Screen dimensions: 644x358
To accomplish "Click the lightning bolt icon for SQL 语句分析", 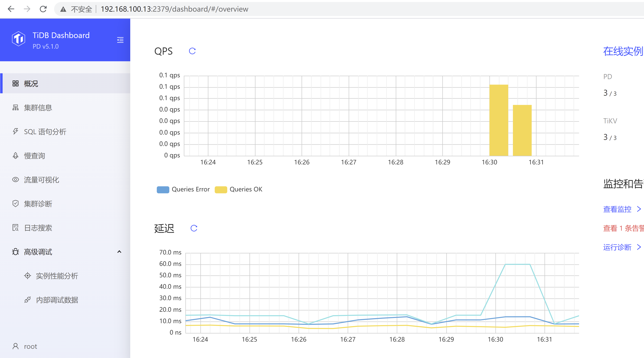I will (x=15, y=131).
